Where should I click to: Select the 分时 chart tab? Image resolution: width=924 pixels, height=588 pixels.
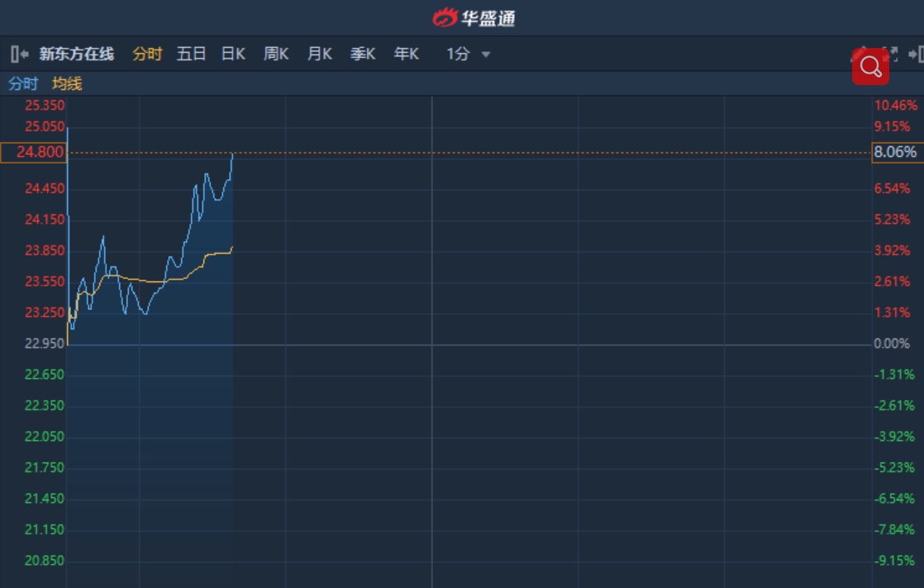[x=147, y=55]
